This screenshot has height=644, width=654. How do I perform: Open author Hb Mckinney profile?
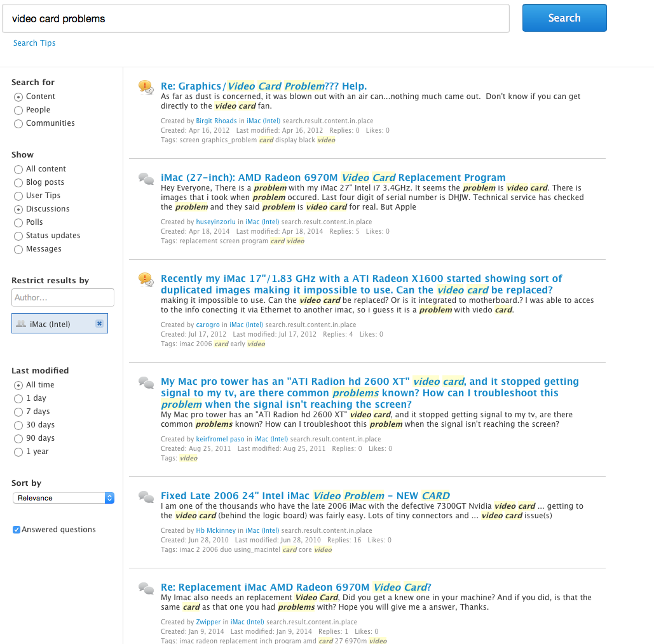215,530
